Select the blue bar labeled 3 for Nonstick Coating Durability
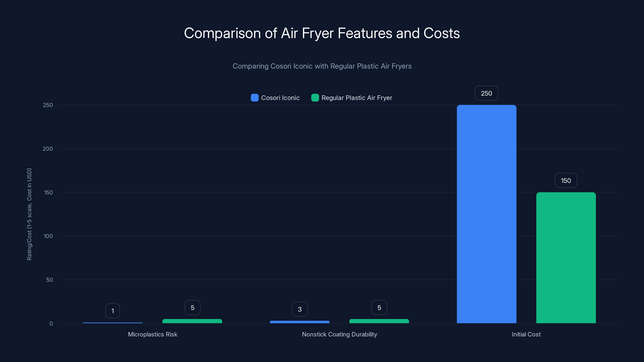Viewport: 644px width, 362px height. point(299,322)
